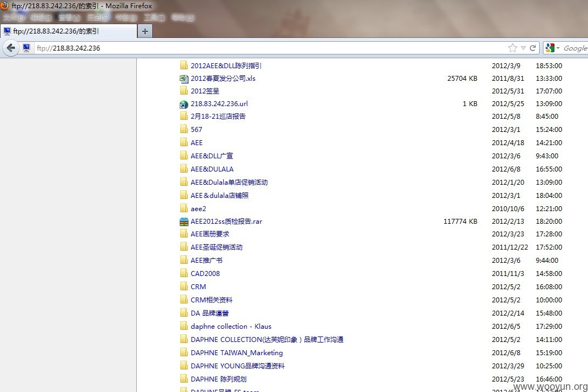Viewport: 588px width, 392px height.
Task: Open the 工具 menu in menu bar
Action: pyautogui.click(x=154, y=18)
